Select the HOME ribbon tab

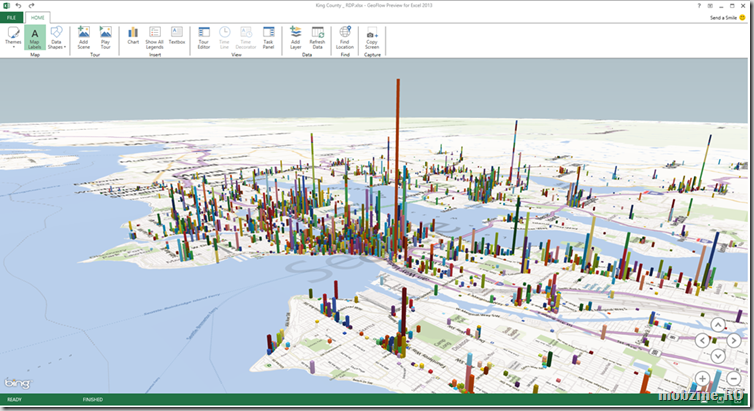(38, 18)
